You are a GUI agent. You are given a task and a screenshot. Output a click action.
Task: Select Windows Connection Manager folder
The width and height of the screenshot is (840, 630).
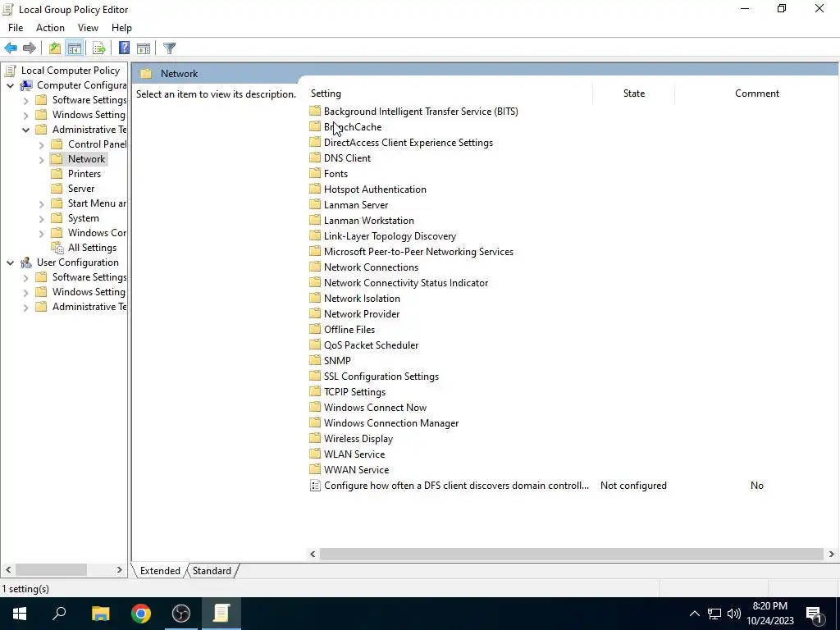391,423
